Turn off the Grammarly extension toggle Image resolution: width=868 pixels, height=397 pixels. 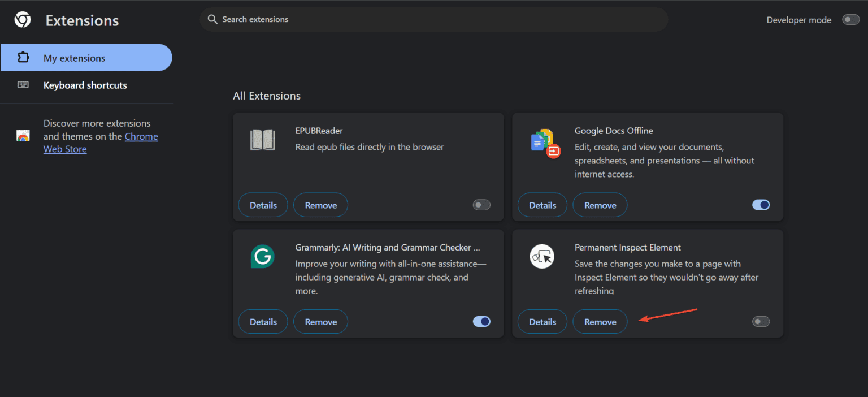pos(481,321)
